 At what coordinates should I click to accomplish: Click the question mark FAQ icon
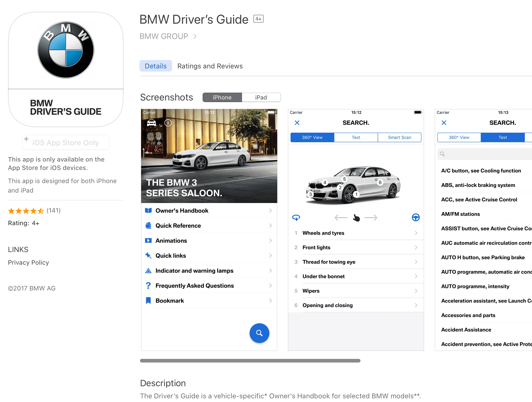148,285
